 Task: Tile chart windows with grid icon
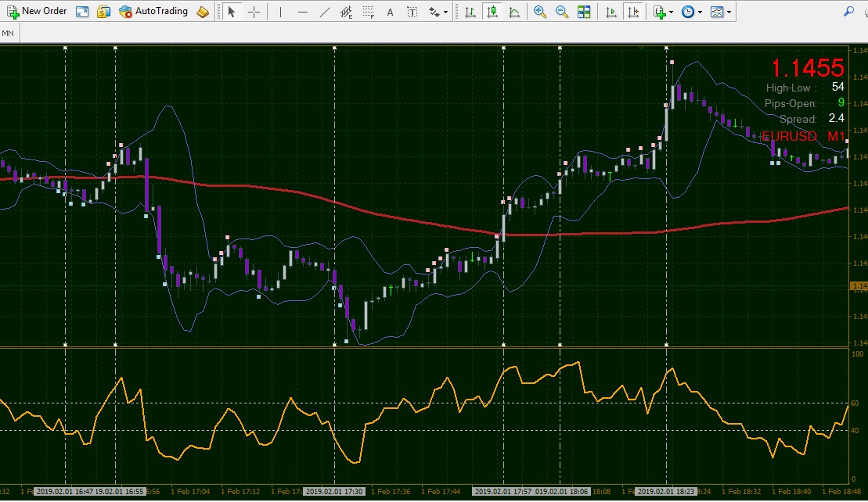[584, 11]
